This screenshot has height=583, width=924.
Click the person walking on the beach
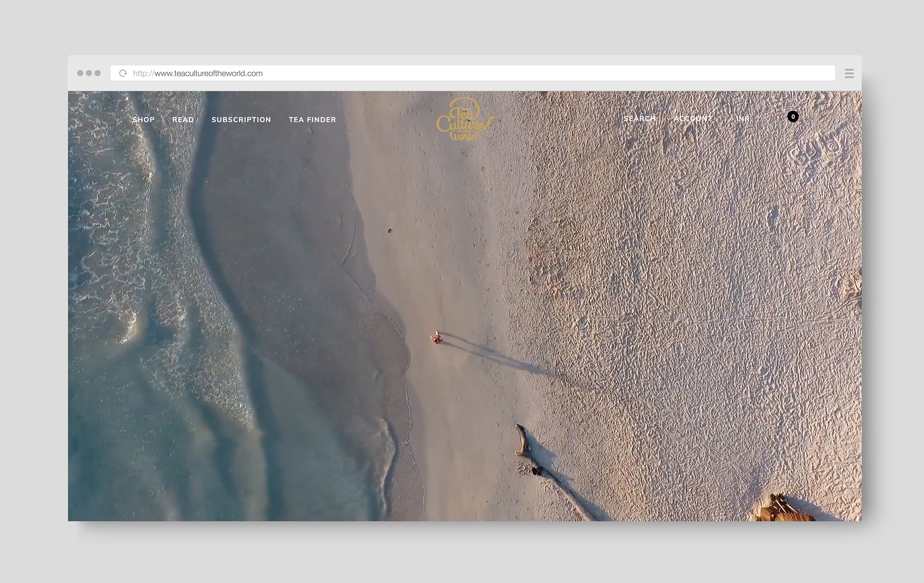click(x=436, y=338)
